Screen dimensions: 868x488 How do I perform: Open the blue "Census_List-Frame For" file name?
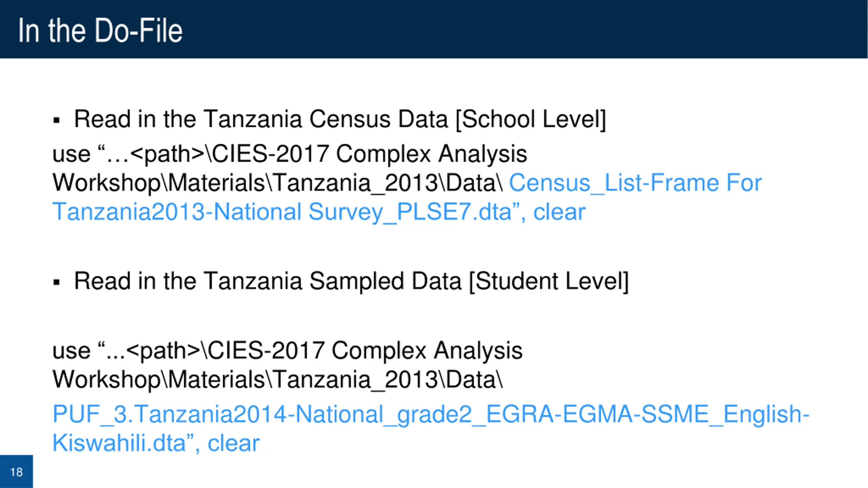635,183
